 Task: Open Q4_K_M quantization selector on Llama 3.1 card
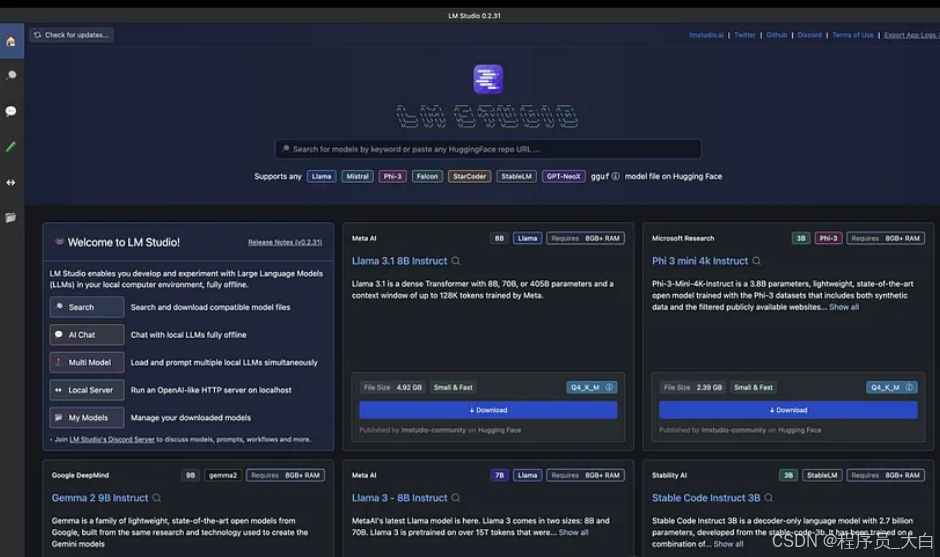point(591,387)
